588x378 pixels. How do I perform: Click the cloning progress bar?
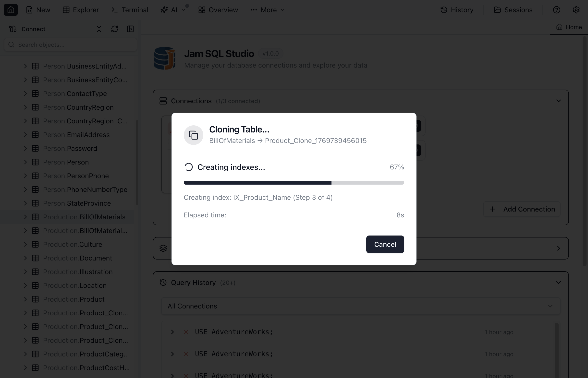click(294, 183)
